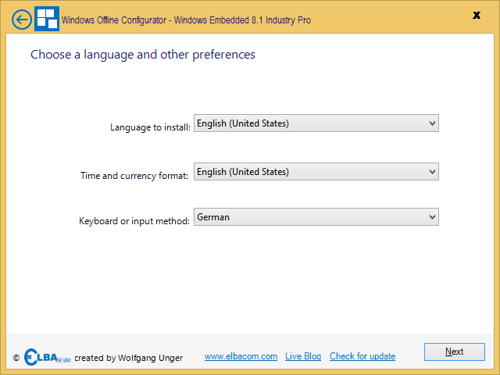Click the Windows logo icon in title bar
This screenshot has height=375, width=500.
pos(47,19)
